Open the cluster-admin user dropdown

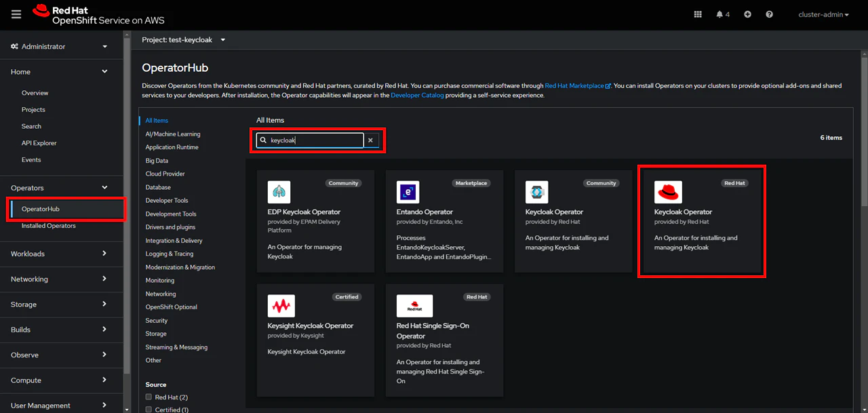[823, 14]
